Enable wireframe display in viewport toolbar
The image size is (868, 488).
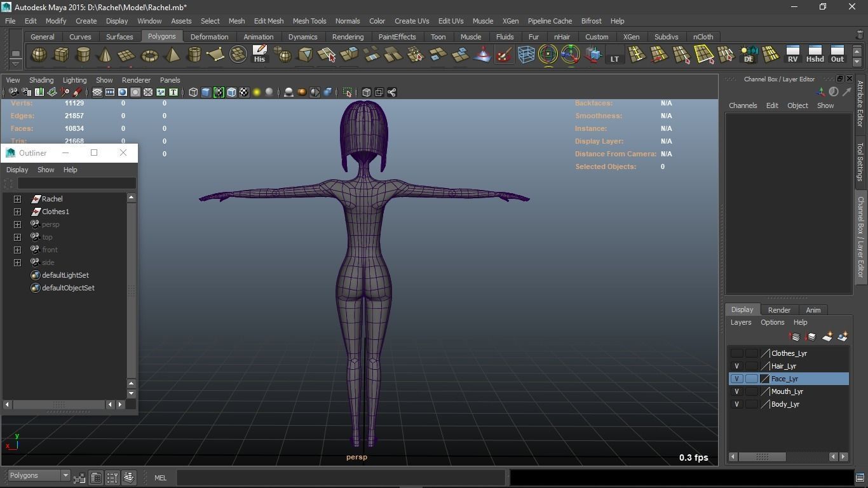(193, 92)
